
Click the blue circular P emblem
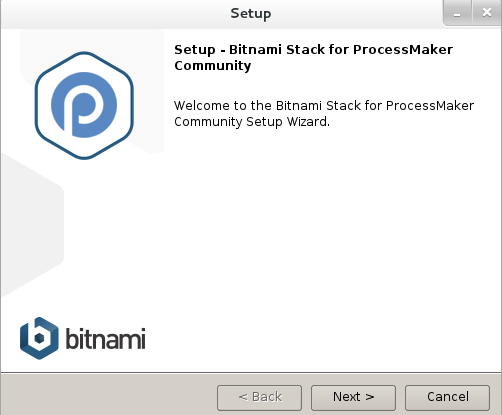tap(84, 105)
